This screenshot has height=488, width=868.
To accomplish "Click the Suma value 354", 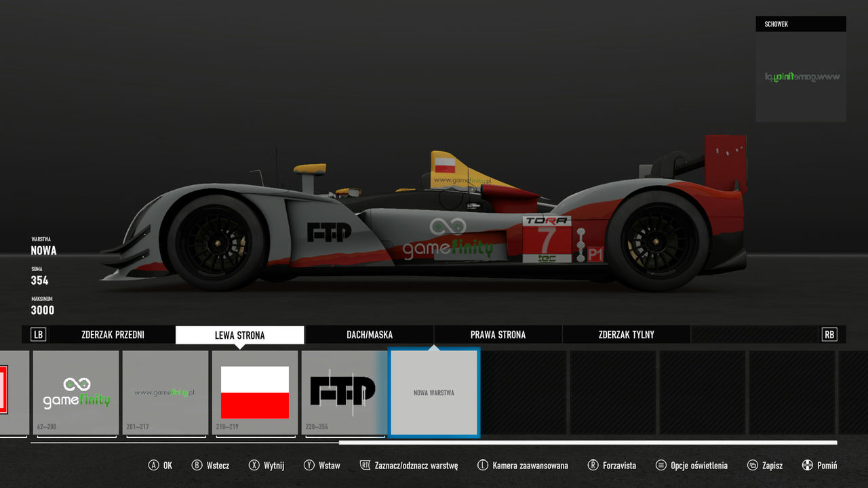I will point(39,281).
